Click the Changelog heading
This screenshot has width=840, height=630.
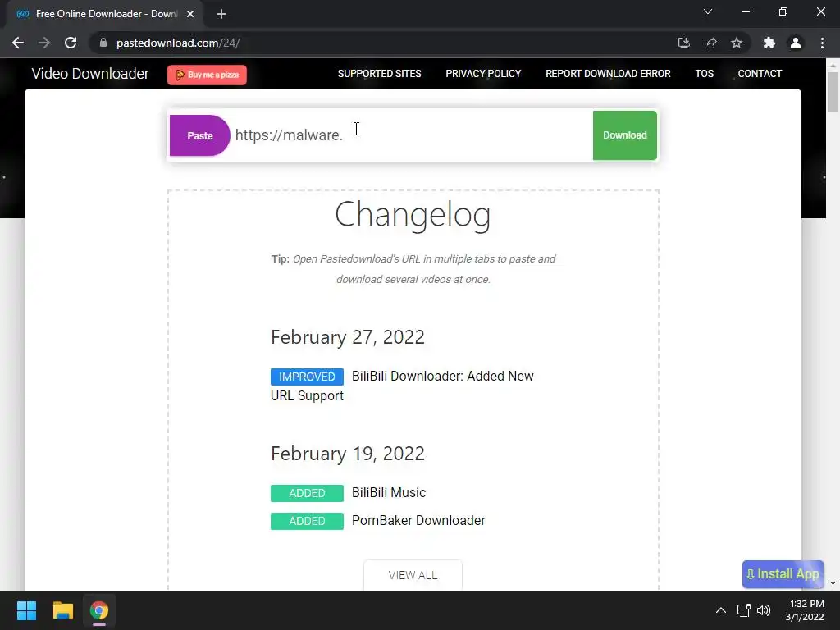tap(413, 215)
